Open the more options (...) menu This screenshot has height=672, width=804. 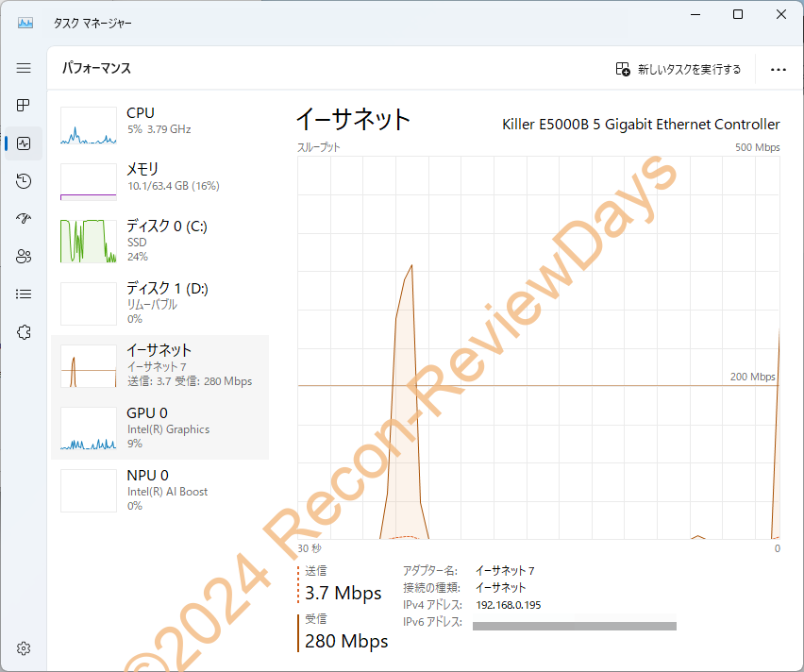(x=778, y=69)
